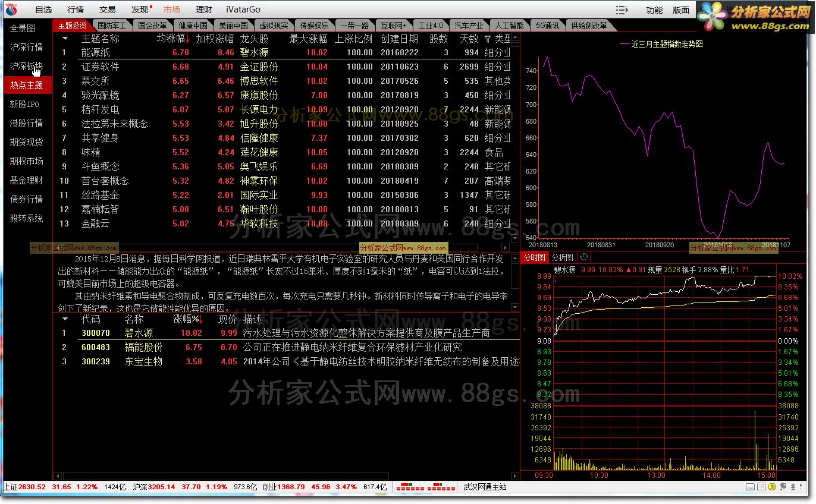
Task: Switch to the 工业4.0 tab
Action: tap(431, 26)
